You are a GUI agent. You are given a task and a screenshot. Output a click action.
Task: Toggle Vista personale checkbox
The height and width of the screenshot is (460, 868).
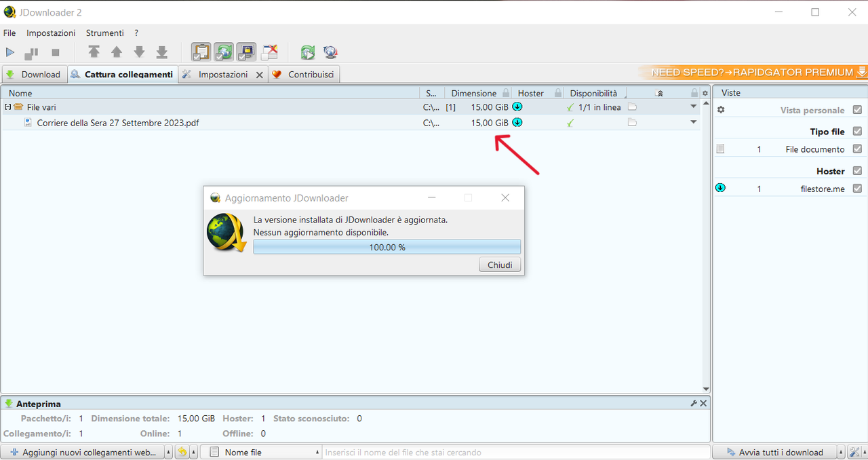[x=857, y=110]
